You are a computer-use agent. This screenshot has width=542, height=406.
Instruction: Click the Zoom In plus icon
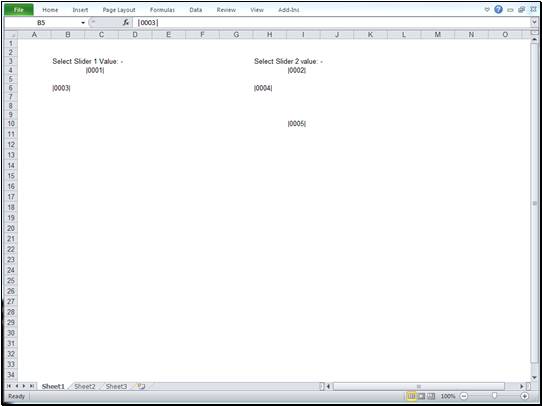click(525, 396)
